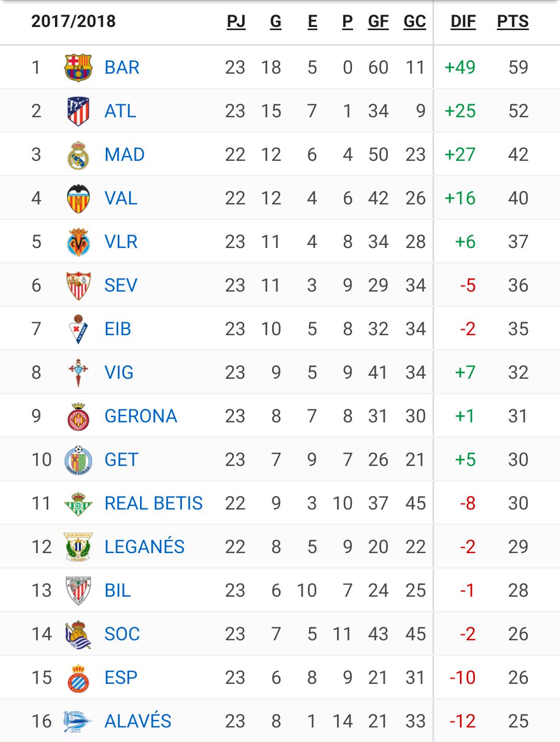The height and width of the screenshot is (742, 560).
Task: Open the EIB team link
Action: pos(118,329)
